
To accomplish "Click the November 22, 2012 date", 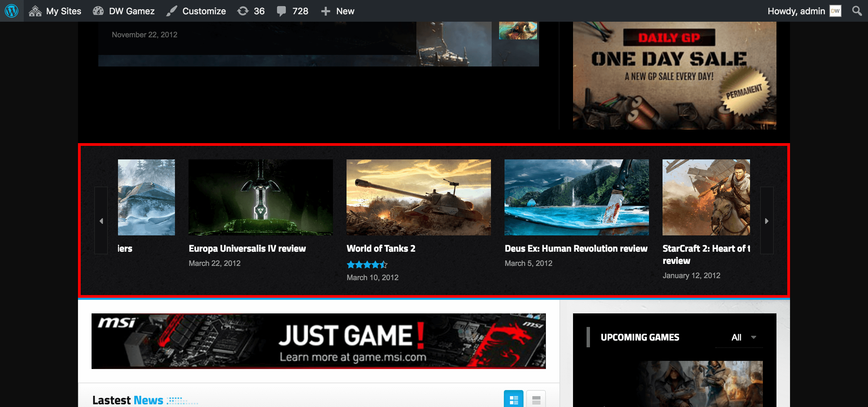I will pos(144,35).
